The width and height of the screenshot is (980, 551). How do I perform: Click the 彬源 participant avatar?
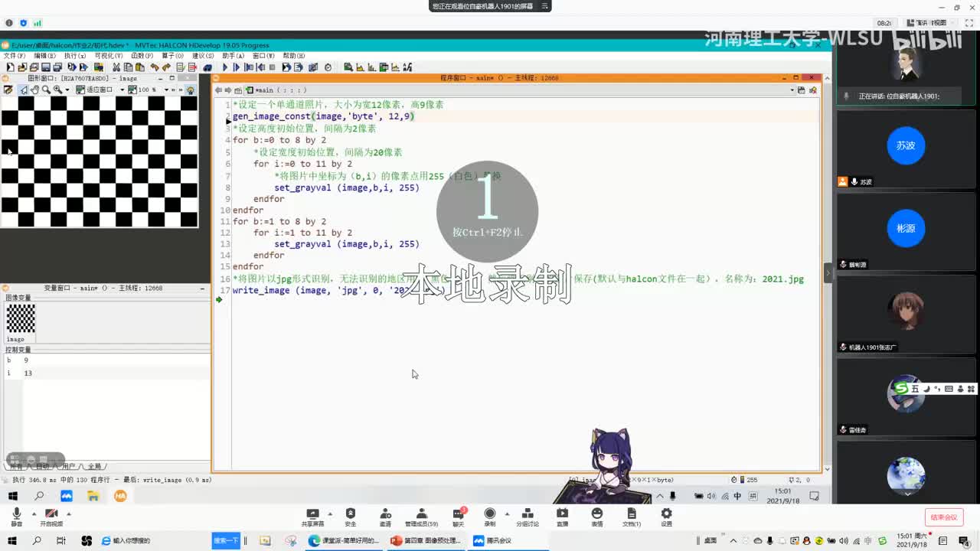coord(906,228)
